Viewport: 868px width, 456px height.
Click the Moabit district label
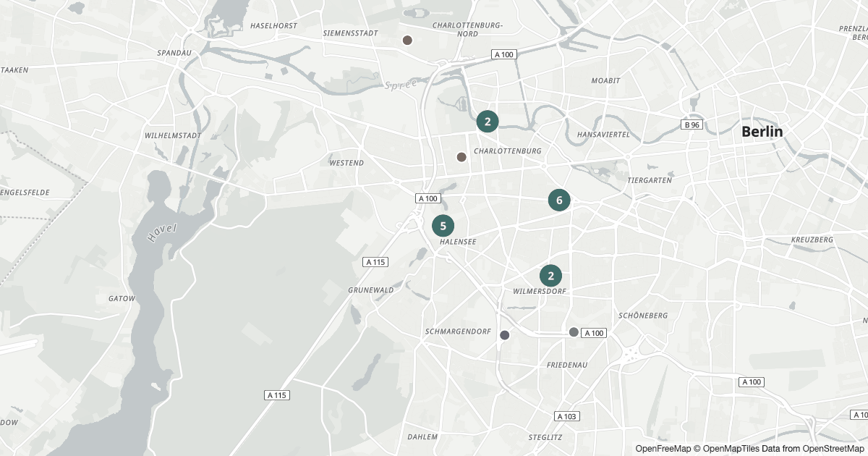pyautogui.click(x=605, y=80)
